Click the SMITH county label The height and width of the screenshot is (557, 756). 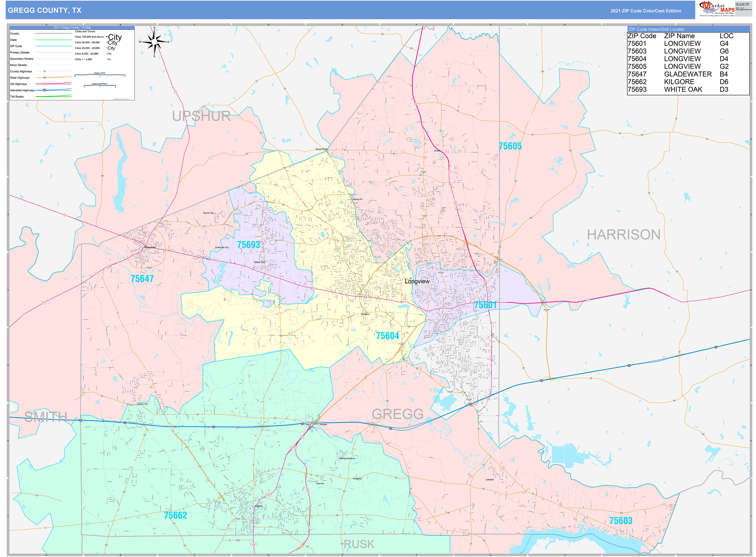45,417
